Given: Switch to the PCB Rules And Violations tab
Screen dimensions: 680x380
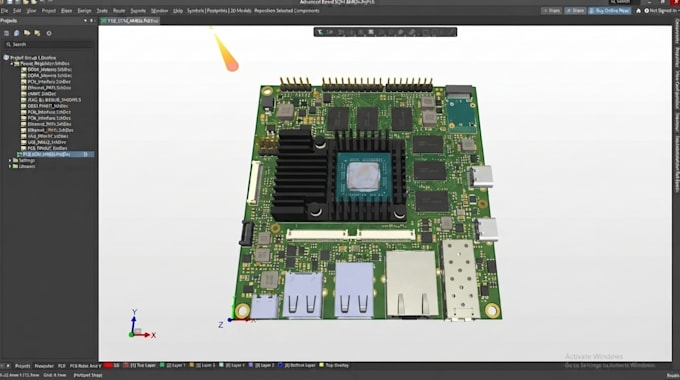Looking at the screenshot, I should pos(85,366).
